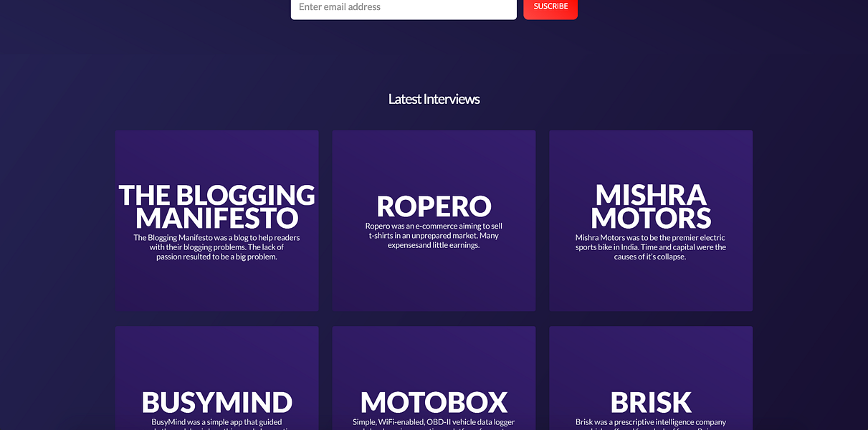Screen dimensions: 868x430
Task: Open the Brisk interview card
Action: click(x=651, y=378)
